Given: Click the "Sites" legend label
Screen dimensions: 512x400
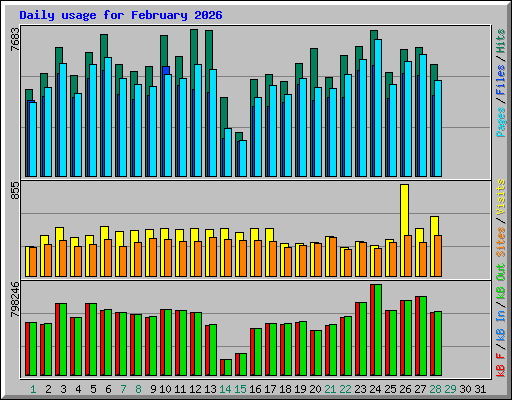Looking at the screenshot, I should [501, 242].
